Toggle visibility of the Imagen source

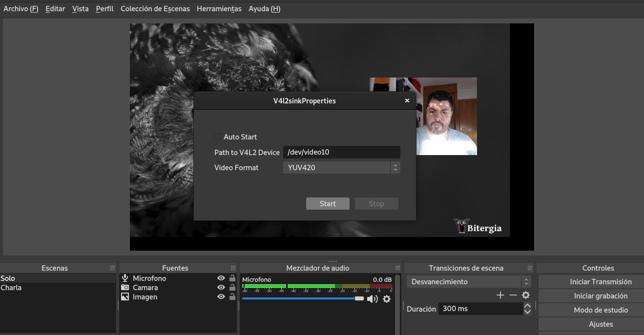[x=221, y=297]
